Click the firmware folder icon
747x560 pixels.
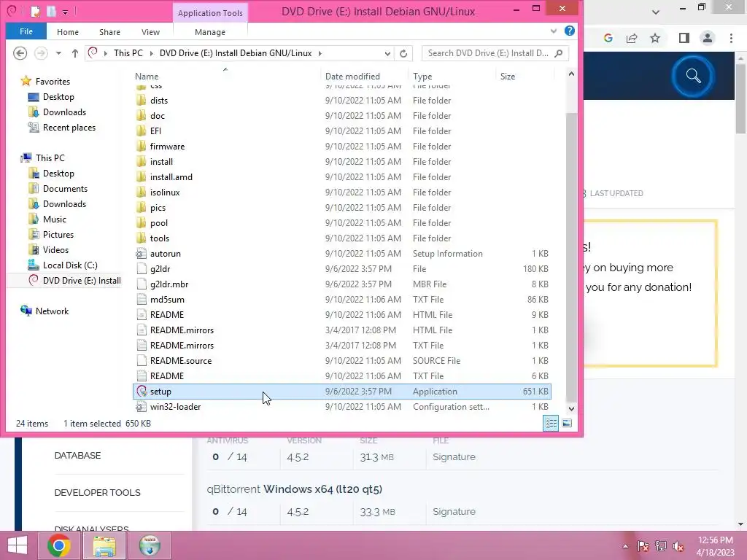(141, 146)
